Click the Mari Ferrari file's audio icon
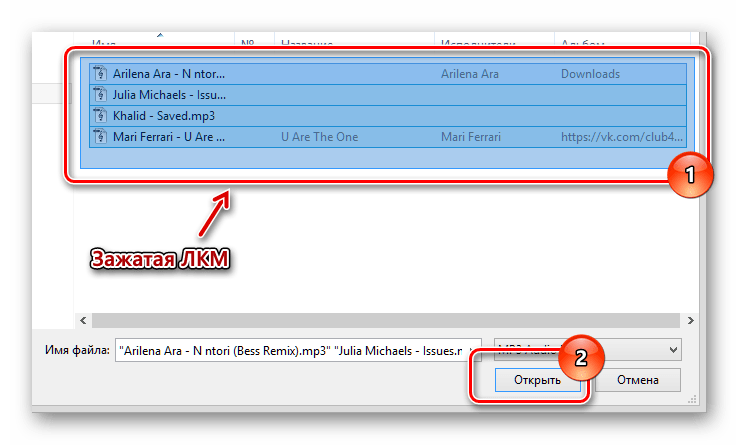This screenshot has width=739, height=445. point(99,137)
